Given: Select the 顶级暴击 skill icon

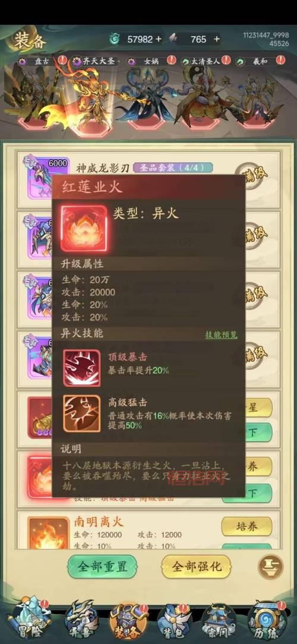Looking at the screenshot, I should [x=82, y=368].
